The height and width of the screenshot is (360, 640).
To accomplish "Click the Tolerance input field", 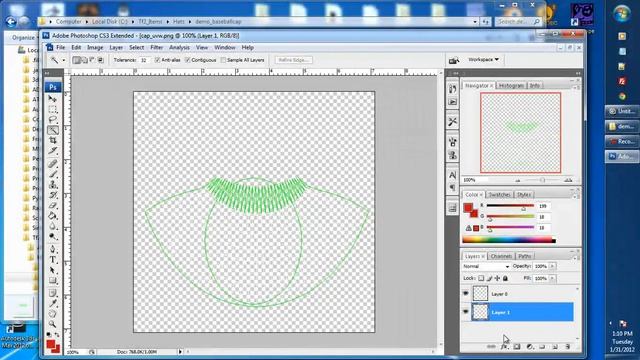I will point(144,60).
